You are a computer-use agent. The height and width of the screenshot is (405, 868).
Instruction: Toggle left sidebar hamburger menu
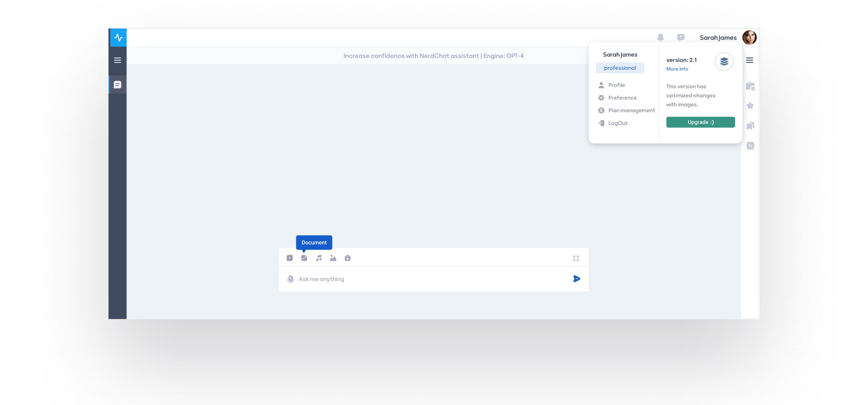click(117, 60)
